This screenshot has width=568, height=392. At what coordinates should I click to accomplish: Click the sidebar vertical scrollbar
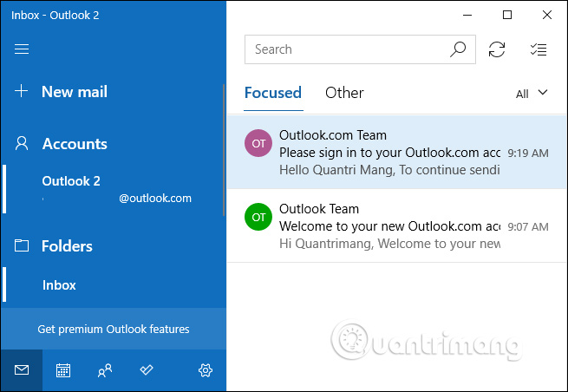point(224,150)
